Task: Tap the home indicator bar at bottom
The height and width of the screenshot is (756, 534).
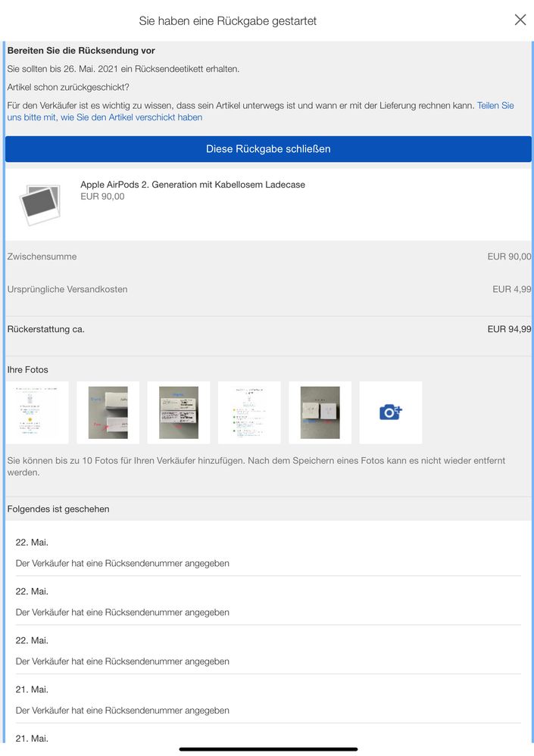Action: (267, 749)
